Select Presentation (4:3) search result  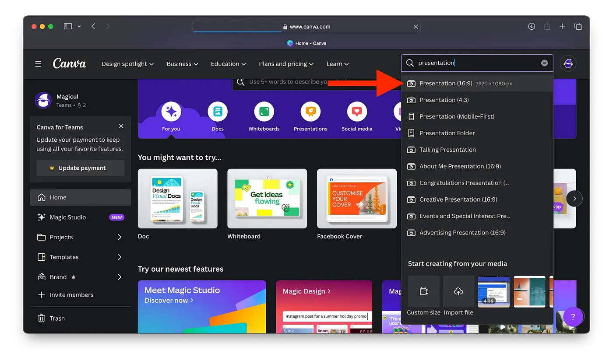pos(477,100)
